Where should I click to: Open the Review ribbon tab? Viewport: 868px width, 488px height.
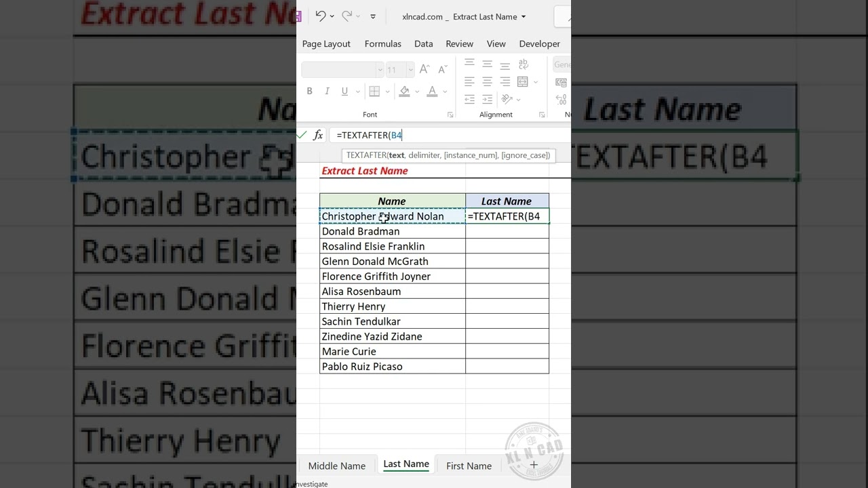(x=460, y=43)
